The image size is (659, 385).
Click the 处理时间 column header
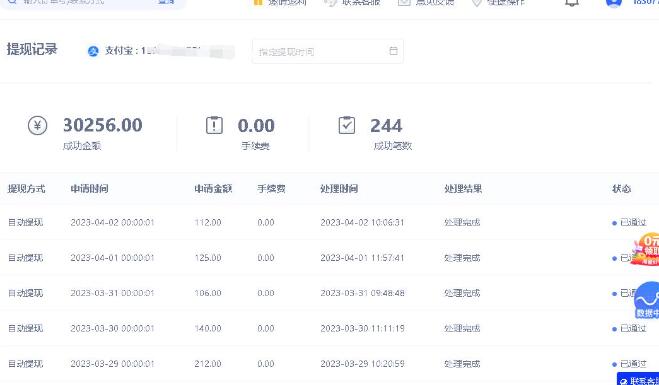[x=339, y=189]
